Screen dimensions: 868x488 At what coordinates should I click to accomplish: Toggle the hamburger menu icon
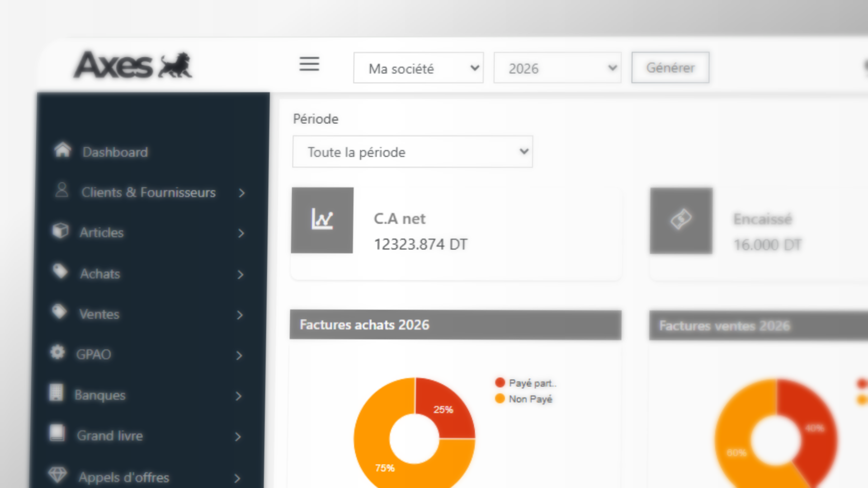[309, 64]
